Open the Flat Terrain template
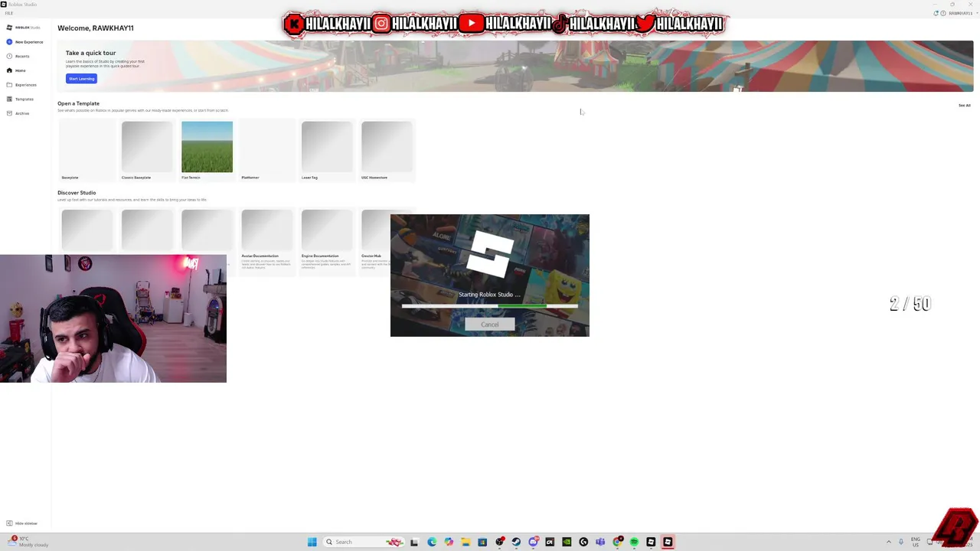The height and width of the screenshot is (551, 980). (207, 151)
